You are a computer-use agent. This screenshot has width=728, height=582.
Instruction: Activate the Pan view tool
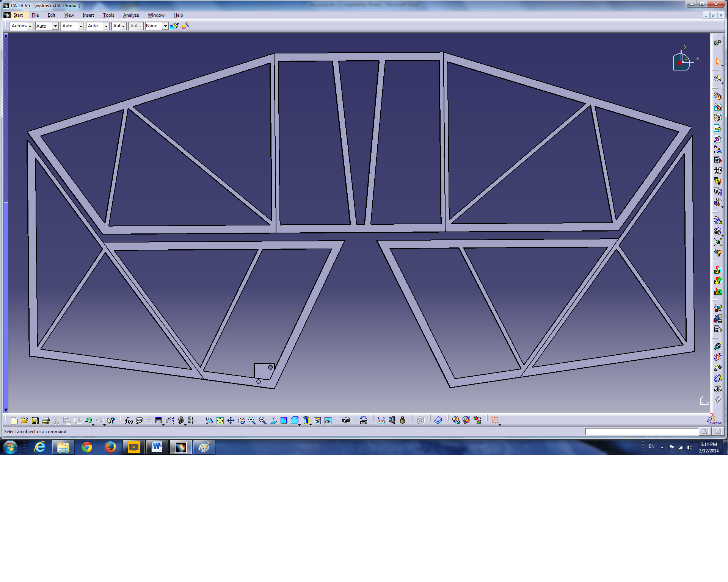click(x=231, y=421)
